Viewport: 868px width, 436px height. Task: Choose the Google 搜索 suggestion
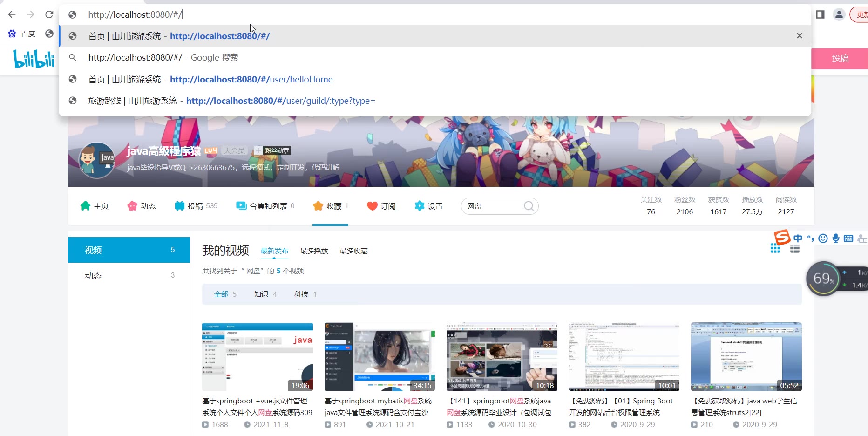coord(435,57)
